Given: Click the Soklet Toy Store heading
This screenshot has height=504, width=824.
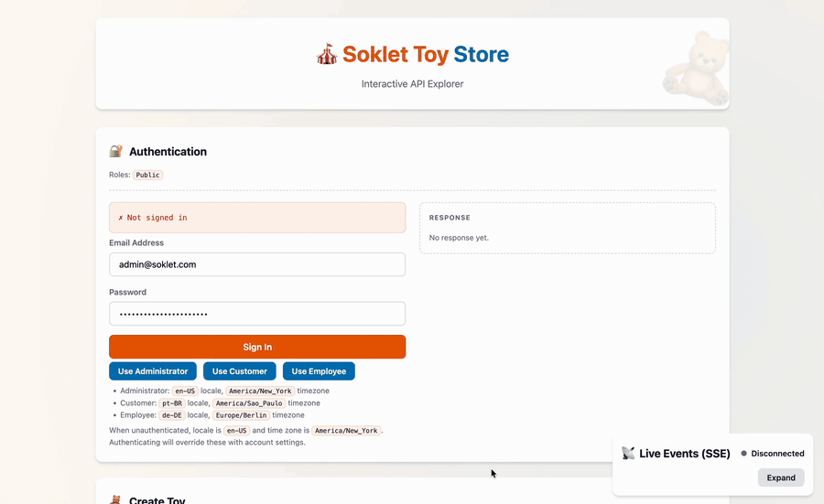Looking at the screenshot, I should [425, 55].
